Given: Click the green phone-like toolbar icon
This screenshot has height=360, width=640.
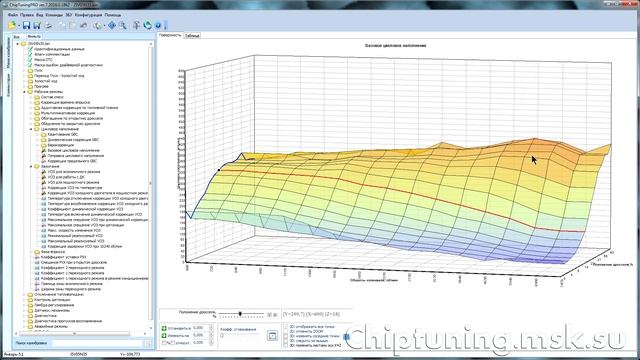Looking at the screenshot, I should click(x=97, y=25).
